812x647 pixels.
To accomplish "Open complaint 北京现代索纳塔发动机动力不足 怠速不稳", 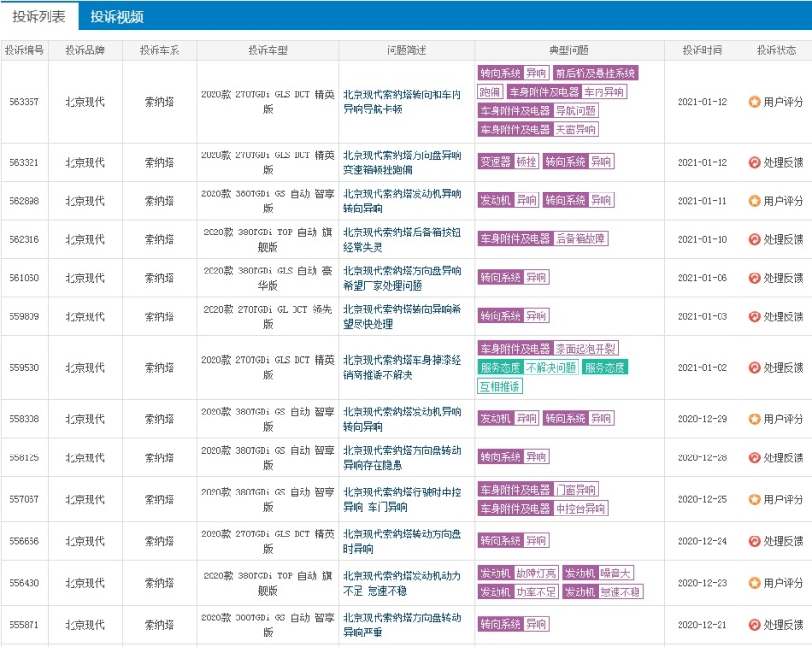I will tap(402, 583).
